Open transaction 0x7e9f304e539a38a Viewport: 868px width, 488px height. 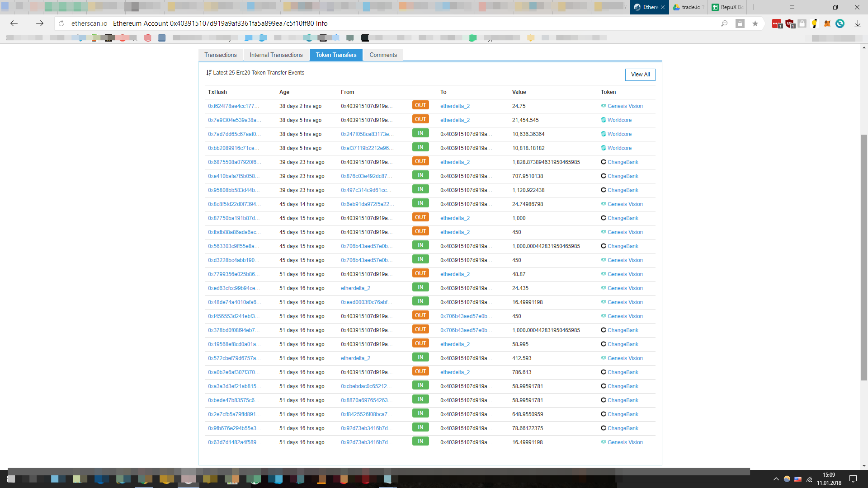point(235,120)
